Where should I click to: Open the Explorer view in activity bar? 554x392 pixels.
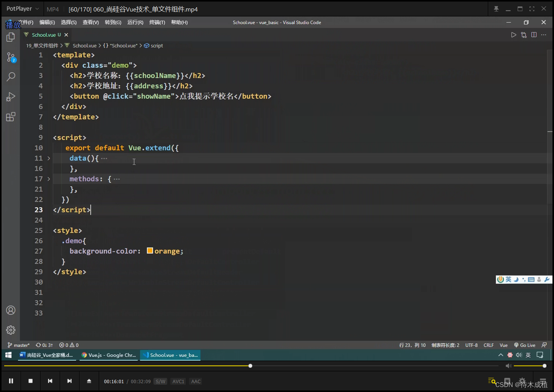(11, 37)
